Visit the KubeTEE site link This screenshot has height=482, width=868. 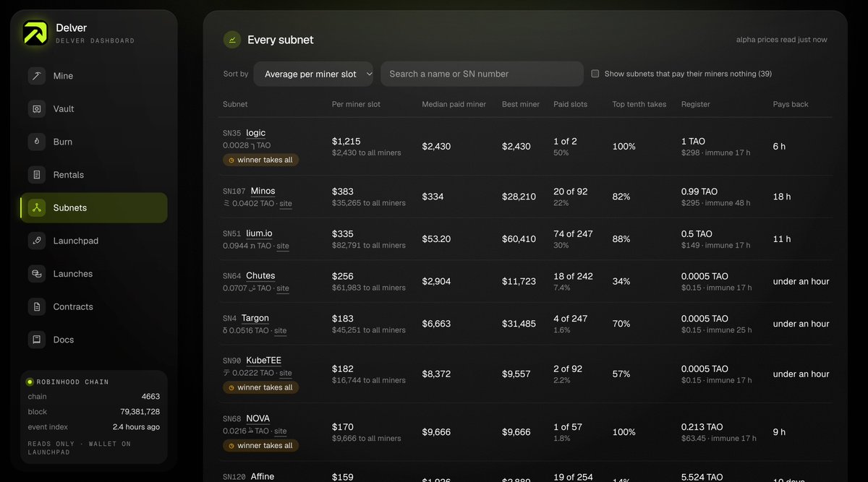(x=286, y=374)
